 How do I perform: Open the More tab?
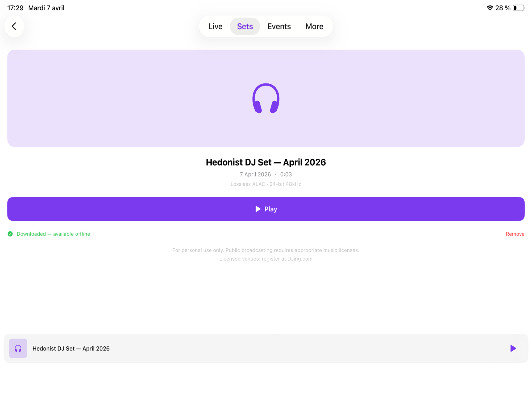pyautogui.click(x=314, y=26)
